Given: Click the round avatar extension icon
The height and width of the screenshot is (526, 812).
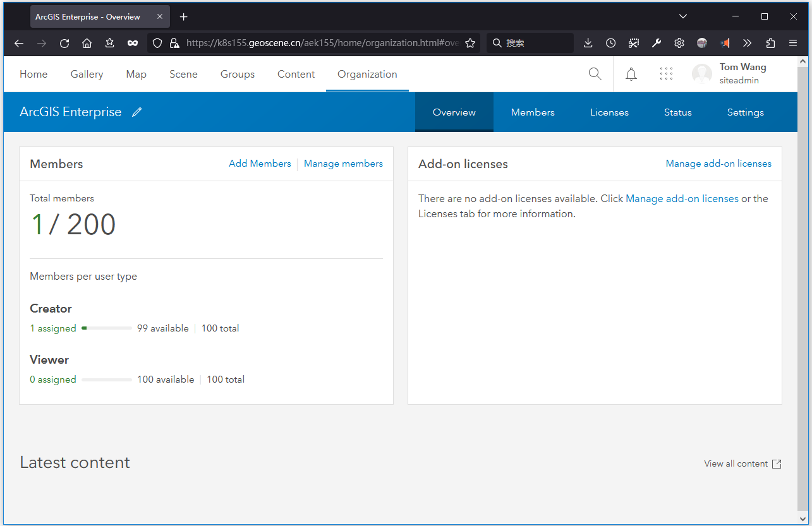Looking at the screenshot, I should (702, 43).
